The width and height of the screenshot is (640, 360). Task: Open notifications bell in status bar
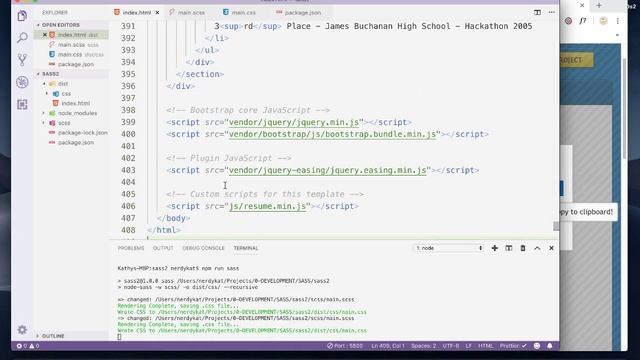coord(550,346)
